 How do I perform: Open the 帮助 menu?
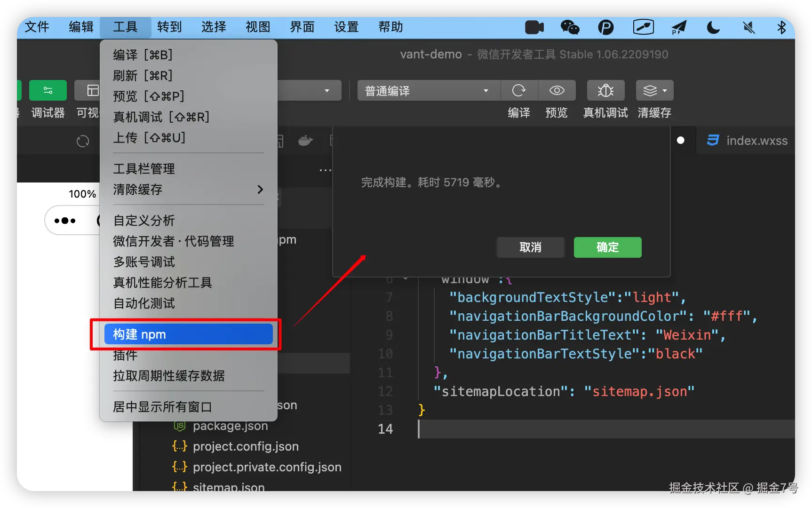390,27
